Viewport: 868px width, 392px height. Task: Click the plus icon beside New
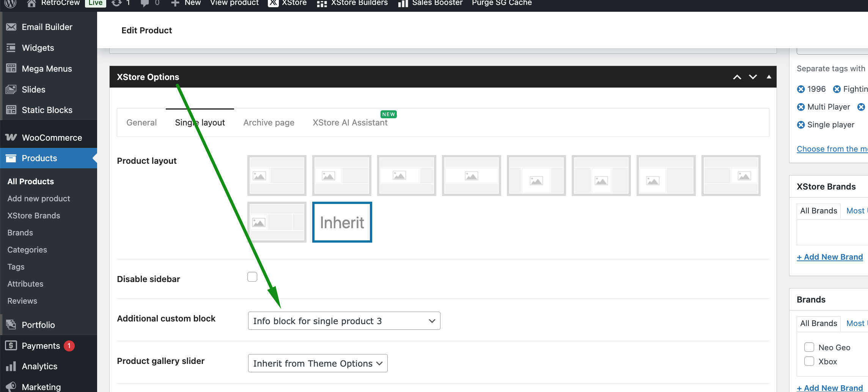175,3
